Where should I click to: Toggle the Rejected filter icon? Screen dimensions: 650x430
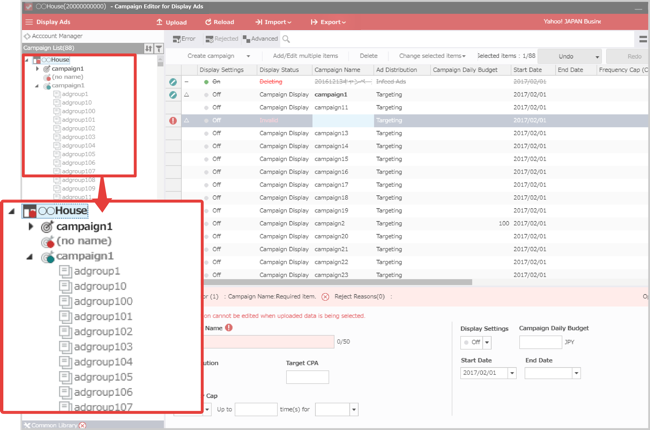209,39
